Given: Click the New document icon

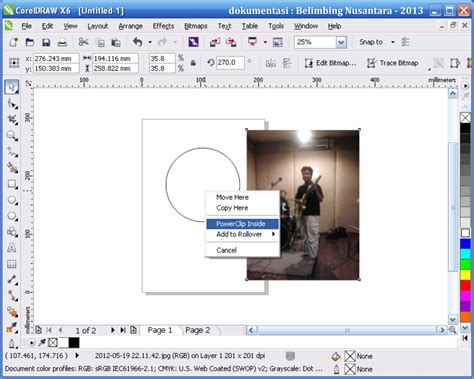Looking at the screenshot, I should 14,42.
